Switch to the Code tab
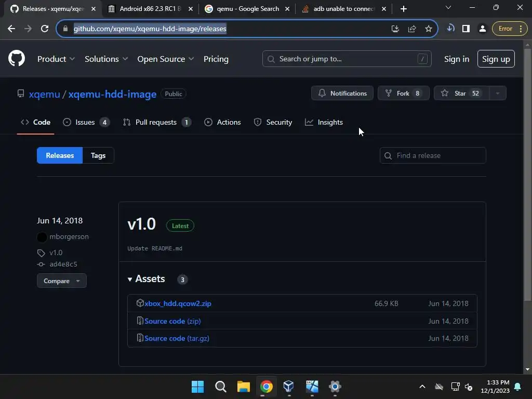532x399 pixels. click(x=36, y=122)
